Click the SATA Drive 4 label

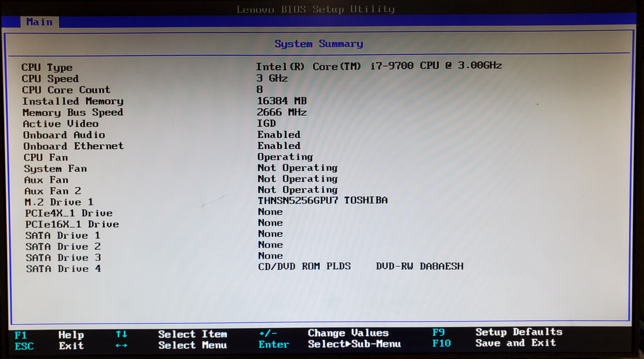(64, 269)
